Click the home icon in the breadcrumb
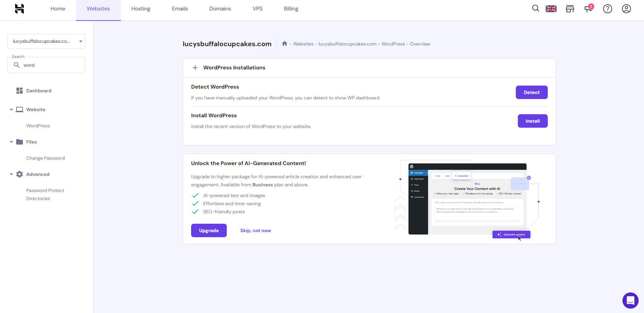644x313 pixels. (284, 43)
